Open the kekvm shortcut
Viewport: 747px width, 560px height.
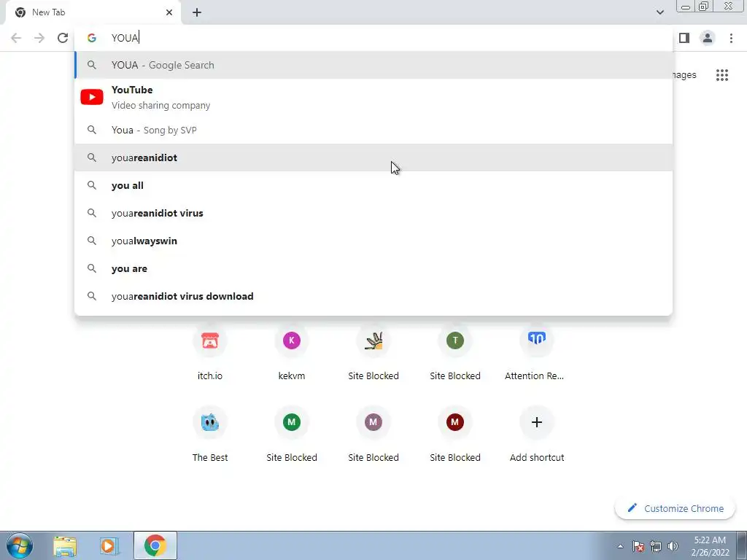pyautogui.click(x=292, y=352)
